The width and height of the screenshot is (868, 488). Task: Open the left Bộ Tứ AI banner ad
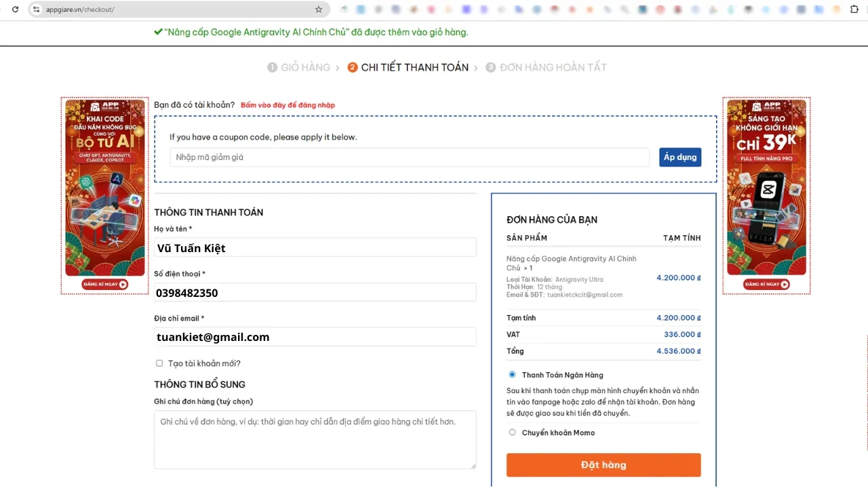click(x=105, y=183)
